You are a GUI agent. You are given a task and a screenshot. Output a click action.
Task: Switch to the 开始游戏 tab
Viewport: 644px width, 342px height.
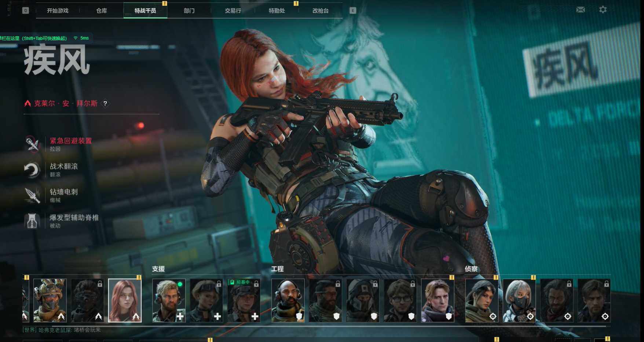pos(58,11)
